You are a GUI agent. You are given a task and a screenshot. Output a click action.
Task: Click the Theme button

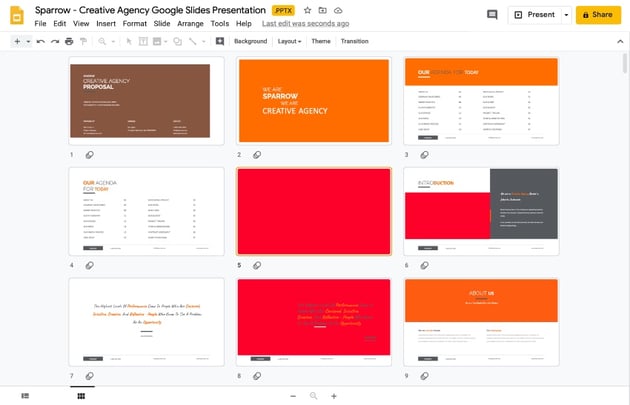(321, 41)
